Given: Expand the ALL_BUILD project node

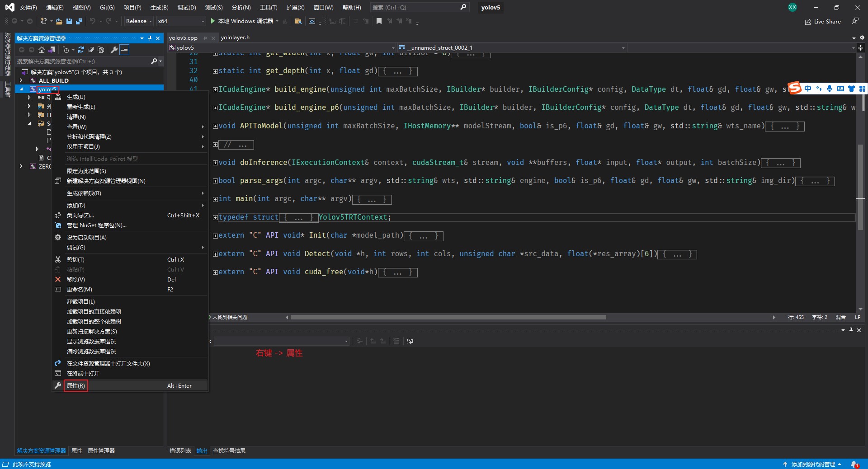Looking at the screenshot, I should click(x=21, y=80).
